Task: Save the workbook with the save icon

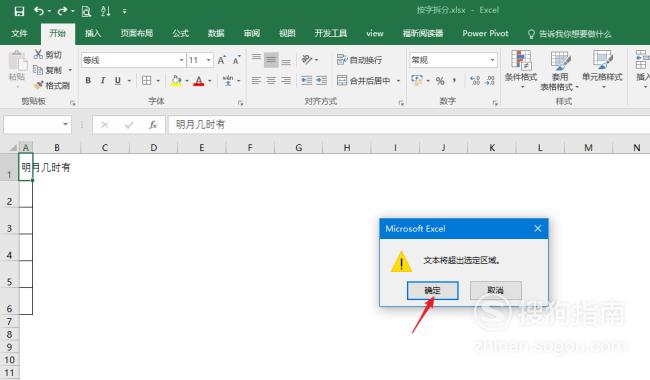Action: point(19,11)
